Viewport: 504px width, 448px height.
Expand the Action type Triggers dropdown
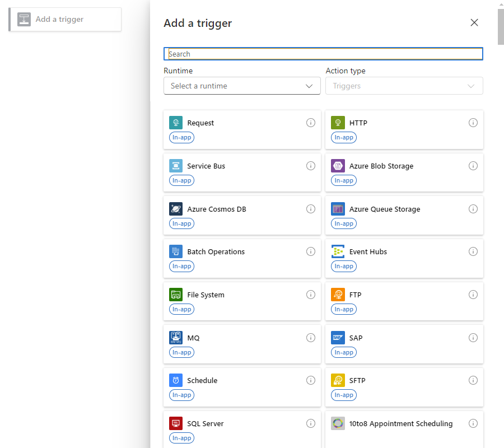[x=404, y=86]
